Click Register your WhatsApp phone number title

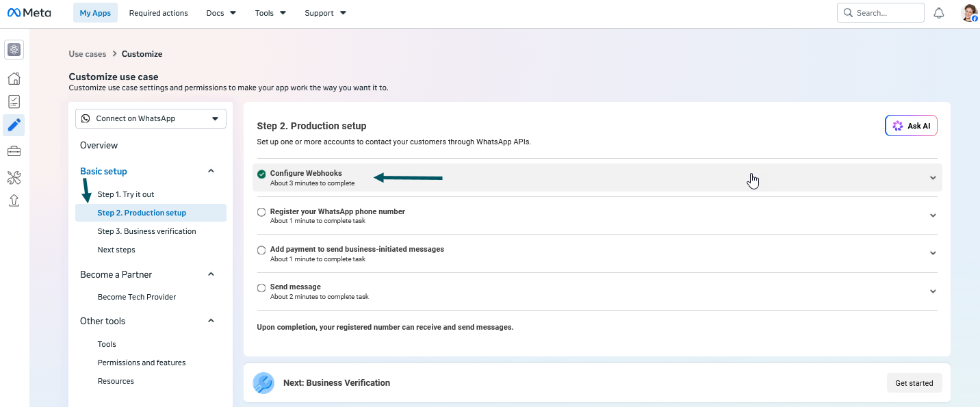[x=337, y=211]
